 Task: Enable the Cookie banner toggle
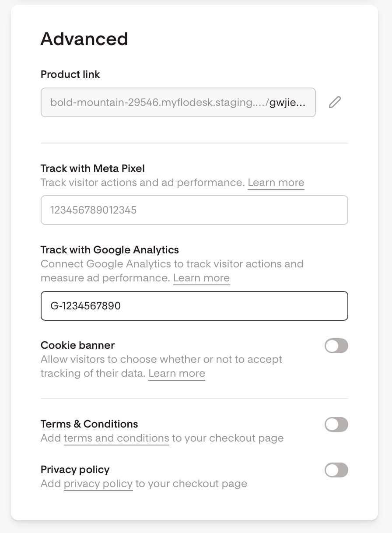pos(336,346)
